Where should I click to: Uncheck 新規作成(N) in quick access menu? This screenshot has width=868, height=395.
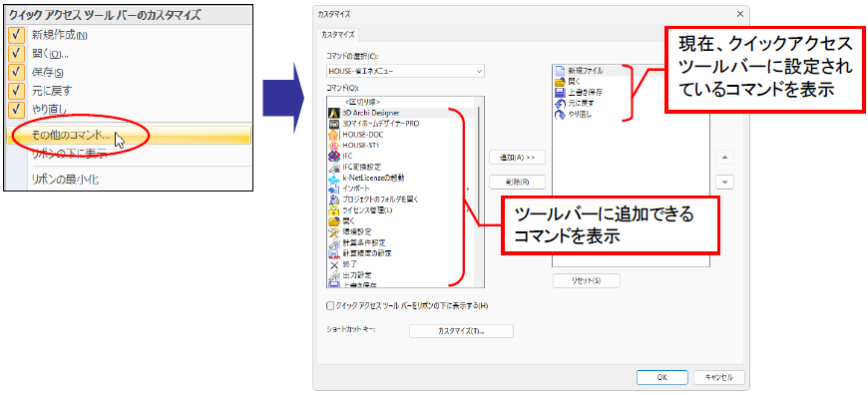tap(17, 35)
